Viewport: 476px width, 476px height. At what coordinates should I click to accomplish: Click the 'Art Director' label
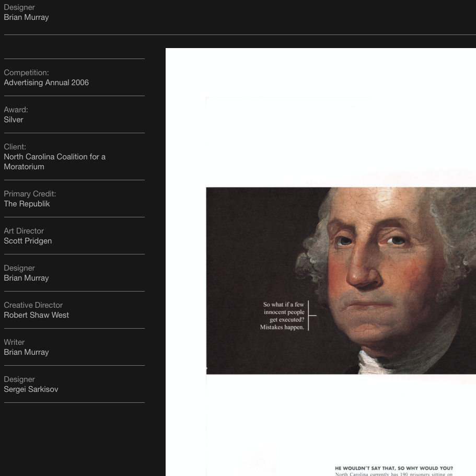pos(24,231)
